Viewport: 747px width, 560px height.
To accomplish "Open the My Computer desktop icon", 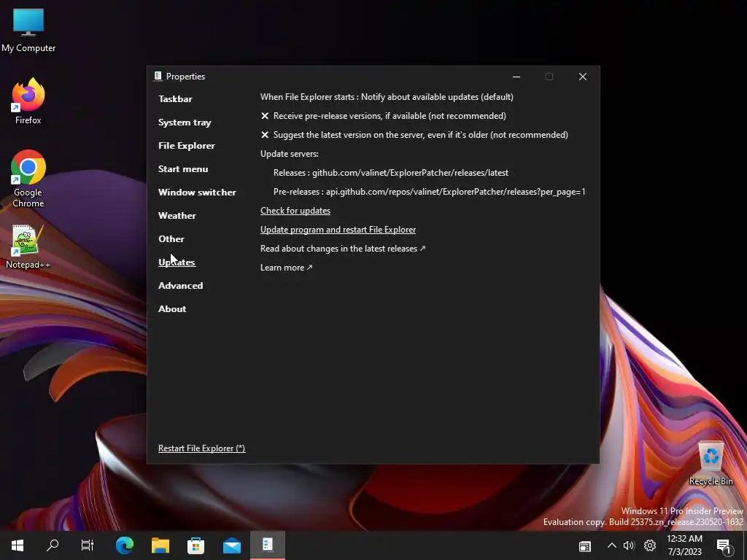I will pyautogui.click(x=28, y=30).
